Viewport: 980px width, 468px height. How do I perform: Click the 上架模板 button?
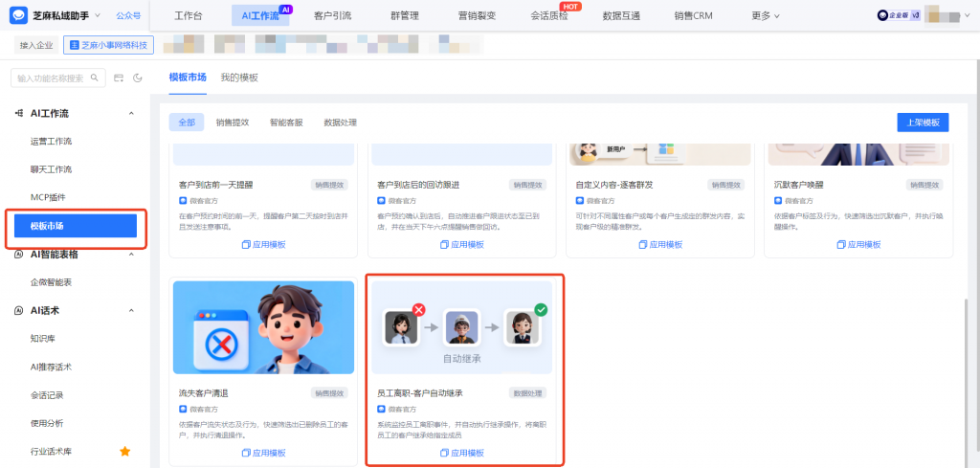click(x=924, y=123)
